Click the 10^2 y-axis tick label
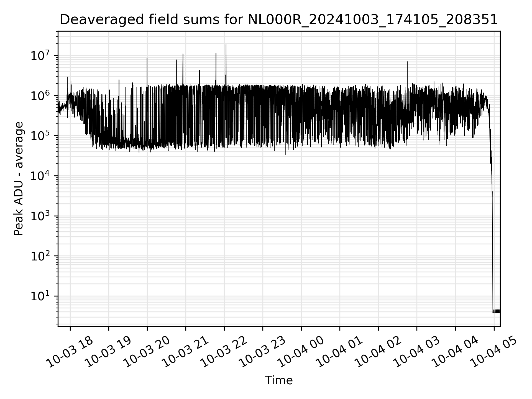The image size is (532, 399). pos(40,256)
